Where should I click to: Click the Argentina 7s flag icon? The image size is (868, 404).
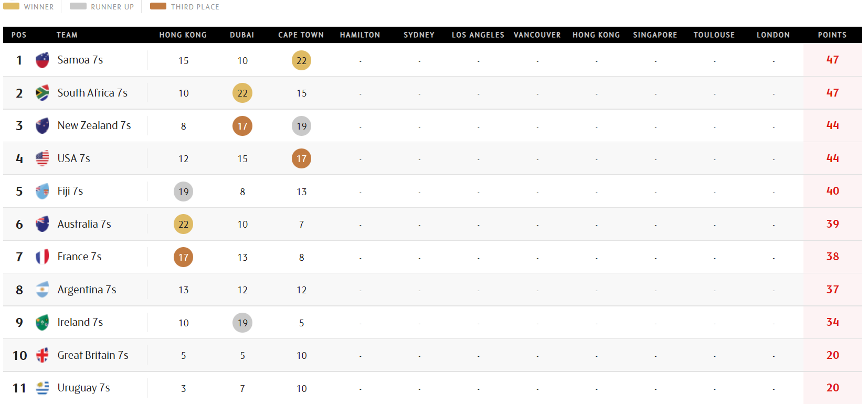coord(42,290)
